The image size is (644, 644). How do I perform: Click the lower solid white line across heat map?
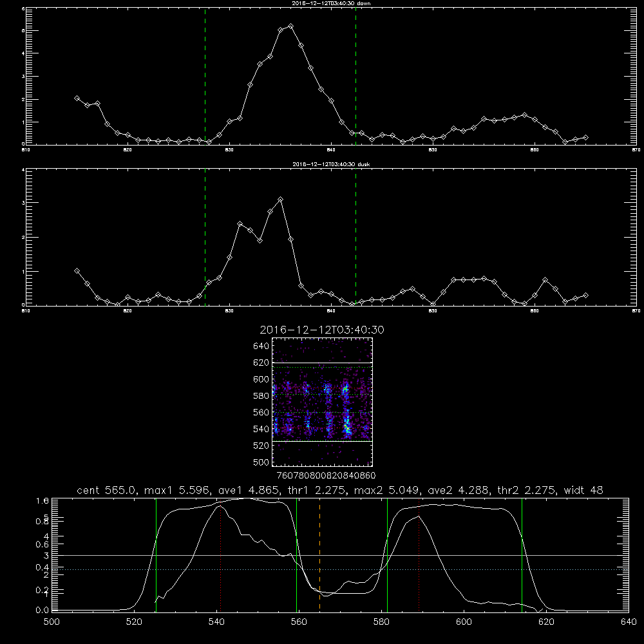coord(323,441)
